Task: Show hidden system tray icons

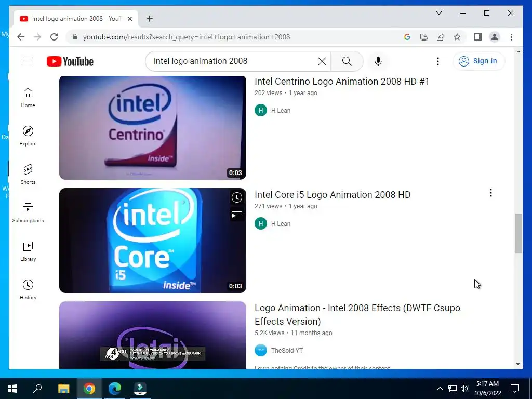Action: point(440,389)
